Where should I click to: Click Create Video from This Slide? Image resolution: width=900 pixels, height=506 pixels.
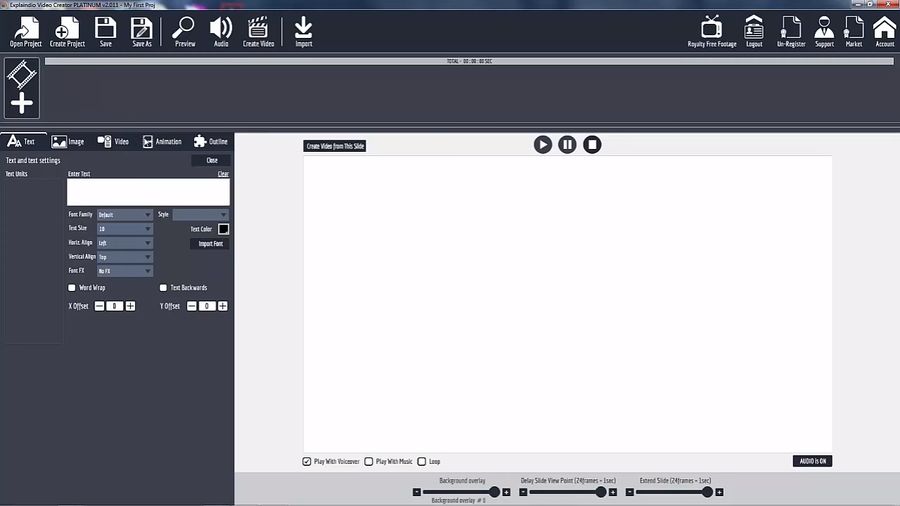click(335, 146)
